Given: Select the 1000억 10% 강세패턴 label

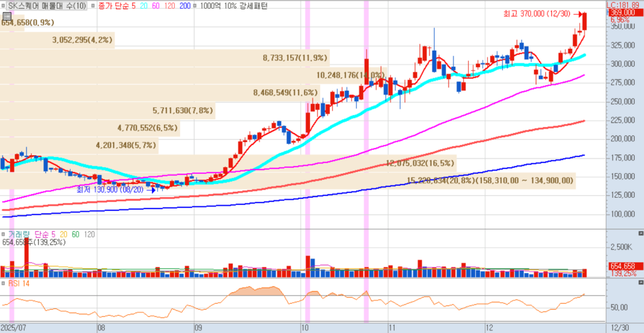Looking at the screenshot, I should [233, 6].
